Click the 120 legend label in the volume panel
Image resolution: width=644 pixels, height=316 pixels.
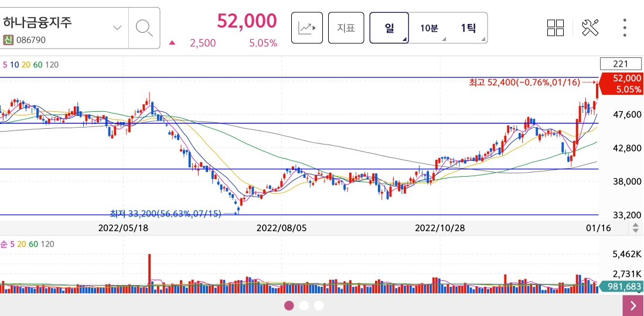(x=47, y=244)
